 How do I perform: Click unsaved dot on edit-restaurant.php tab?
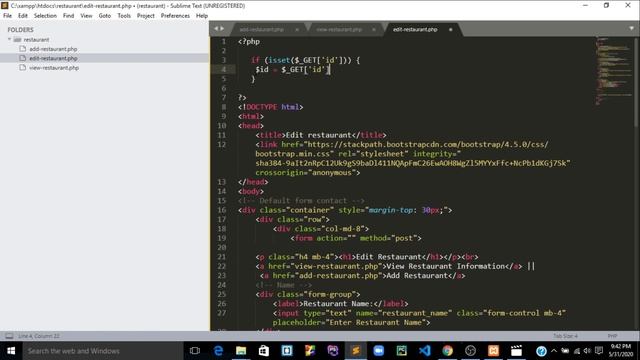pyautogui.click(x=451, y=29)
